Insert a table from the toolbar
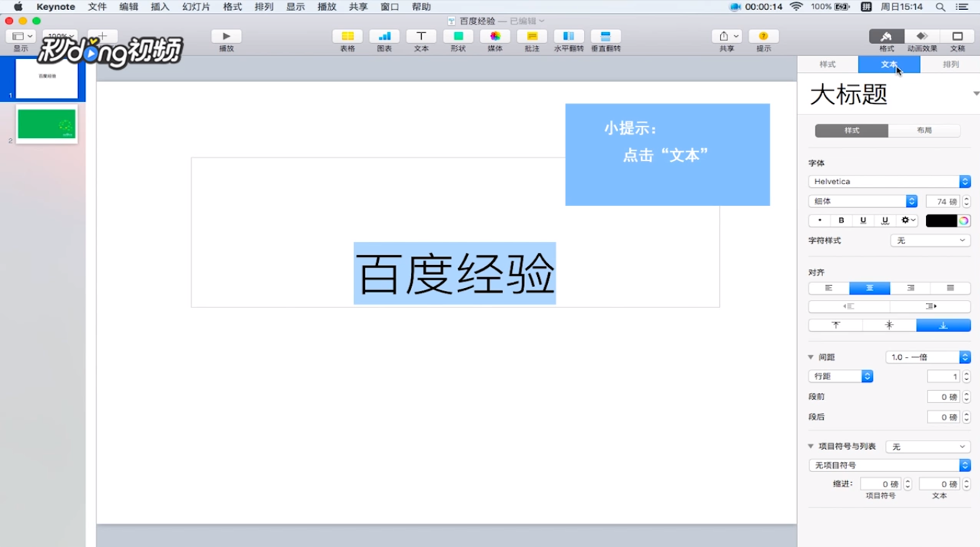This screenshot has width=980, height=547. pyautogui.click(x=347, y=36)
